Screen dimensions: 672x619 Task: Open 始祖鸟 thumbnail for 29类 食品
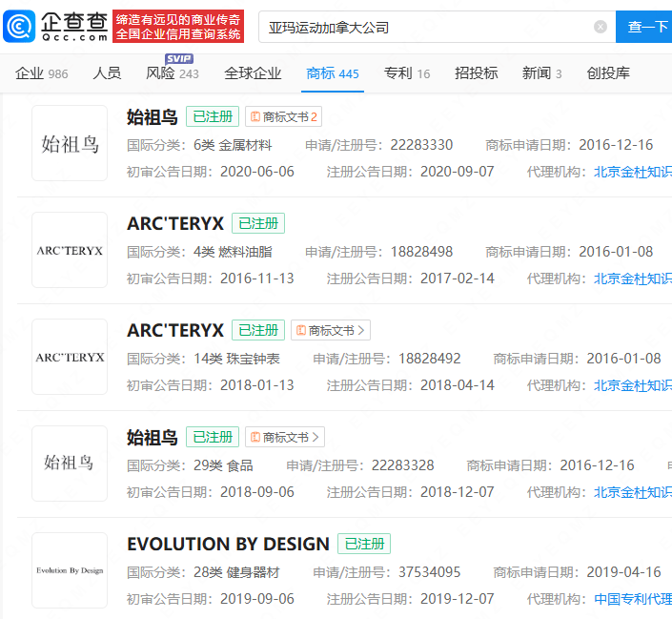pos(70,464)
